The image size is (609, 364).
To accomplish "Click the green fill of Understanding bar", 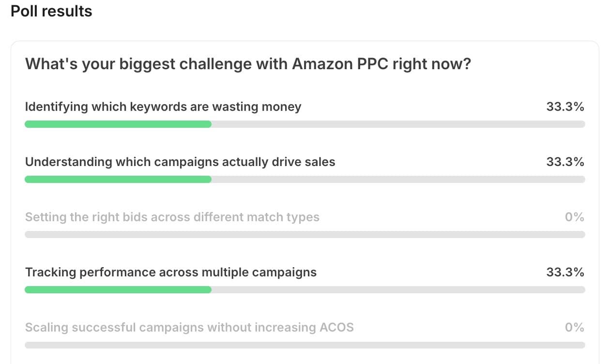I will click(x=118, y=180).
